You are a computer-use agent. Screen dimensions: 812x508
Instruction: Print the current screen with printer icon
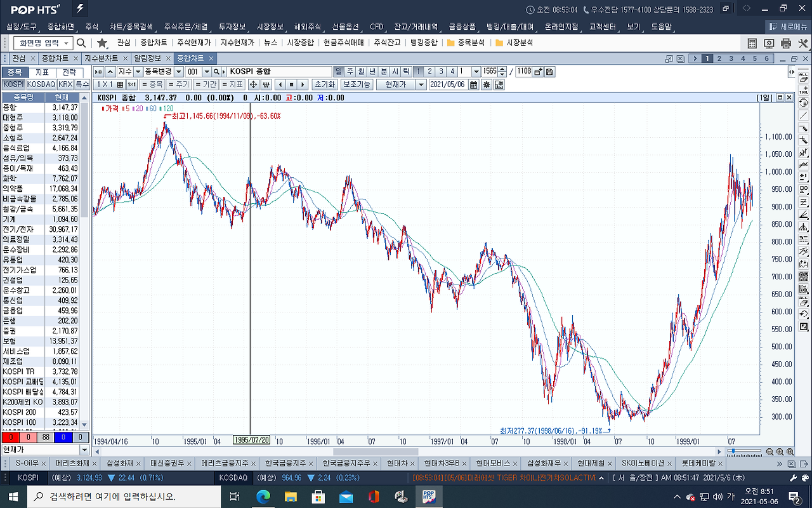(x=787, y=43)
